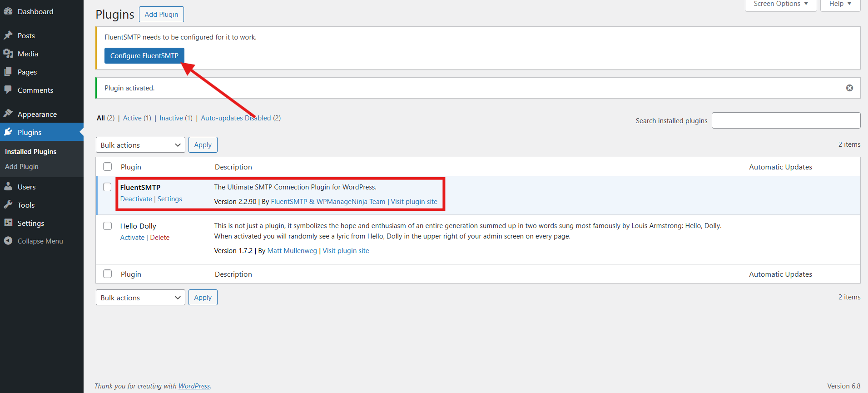Image resolution: width=868 pixels, height=393 pixels.
Task: Open the Users menu item
Action: click(x=42, y=187)
